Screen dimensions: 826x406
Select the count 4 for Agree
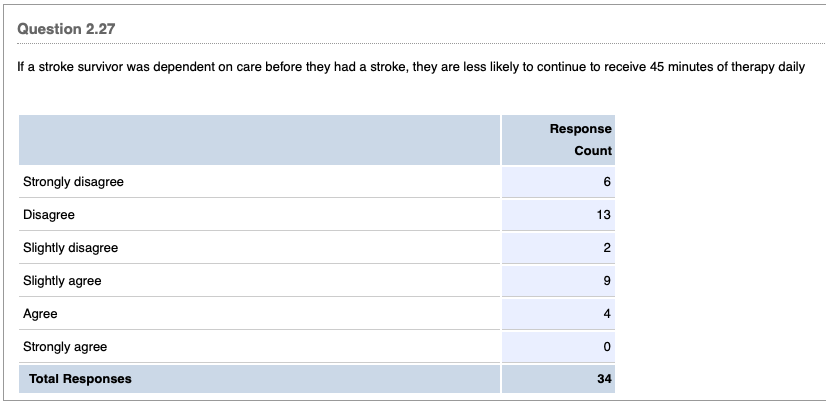point(607,314)
